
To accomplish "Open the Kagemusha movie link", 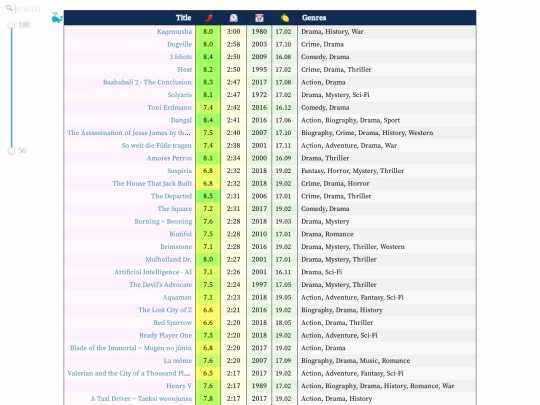I will coord(174,31).
